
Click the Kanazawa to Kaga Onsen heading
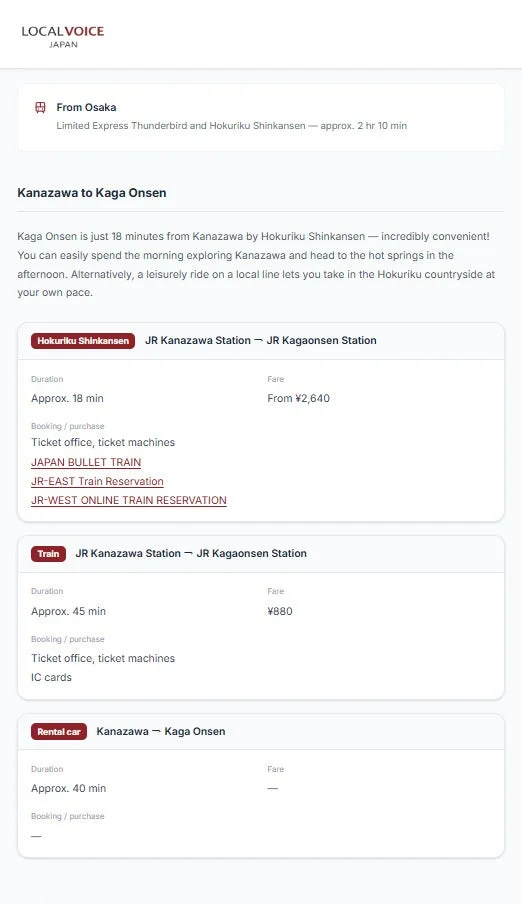92,193
